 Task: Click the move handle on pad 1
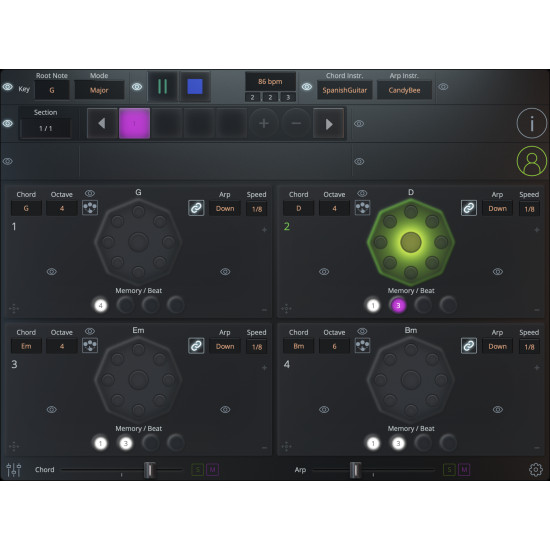point(14,309)
